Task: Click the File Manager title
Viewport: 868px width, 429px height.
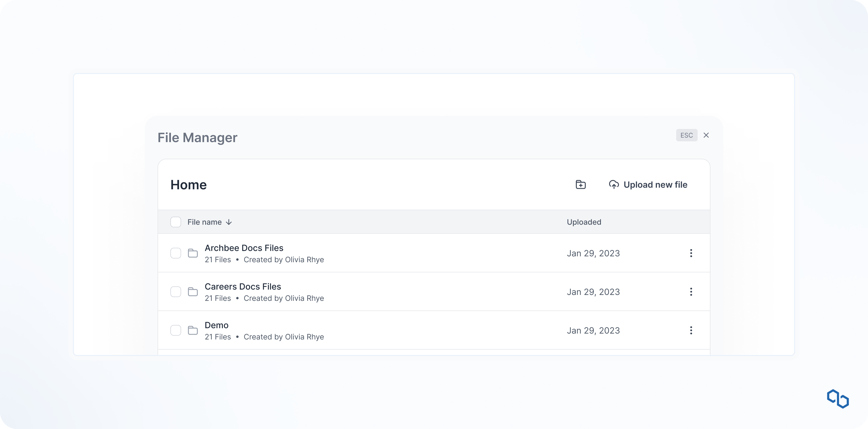Action: click(197, 138)
